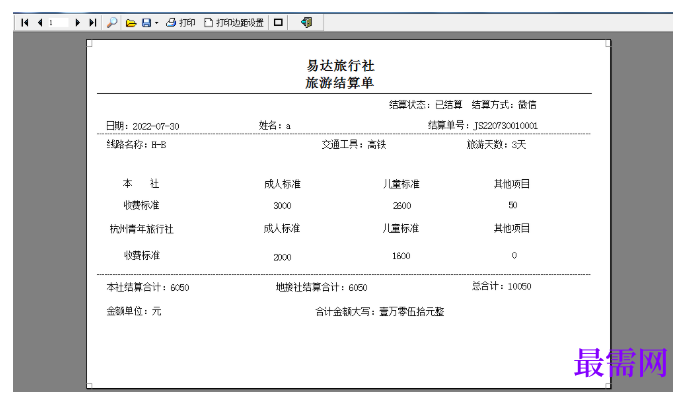Viewport: 686px width, 394px height.
Task: Jump to the last page
Action: (92, 22)
